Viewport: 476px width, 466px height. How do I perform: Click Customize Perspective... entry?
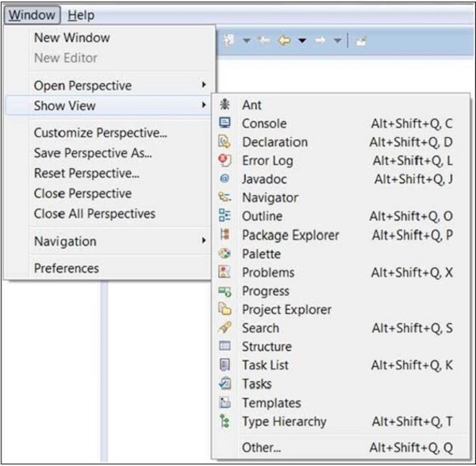[100, 133]
